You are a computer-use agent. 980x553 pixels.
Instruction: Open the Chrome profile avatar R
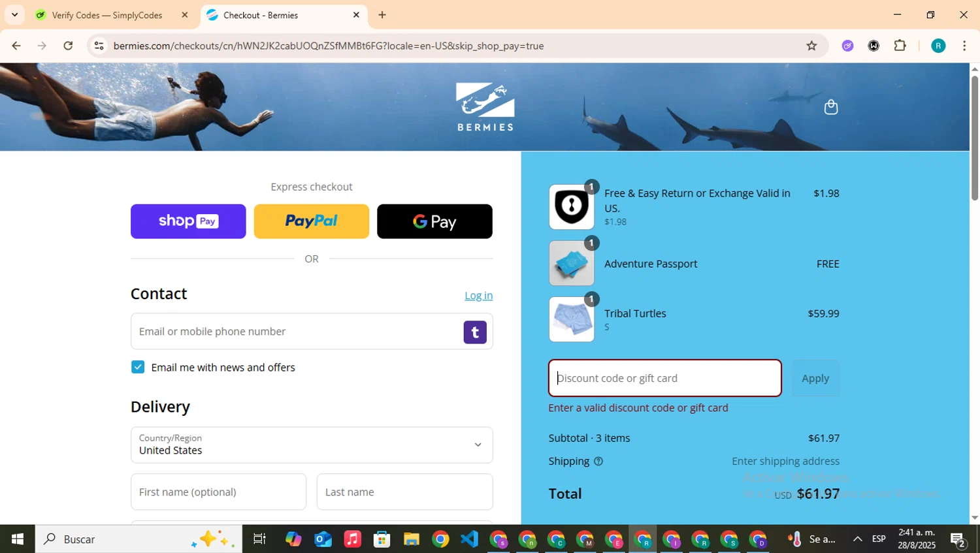click(938, 46)
